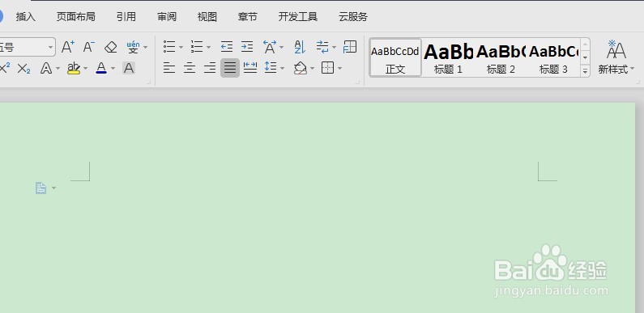
Task: Open the font dialog launcher corner arrow
Action: point(148,82)
